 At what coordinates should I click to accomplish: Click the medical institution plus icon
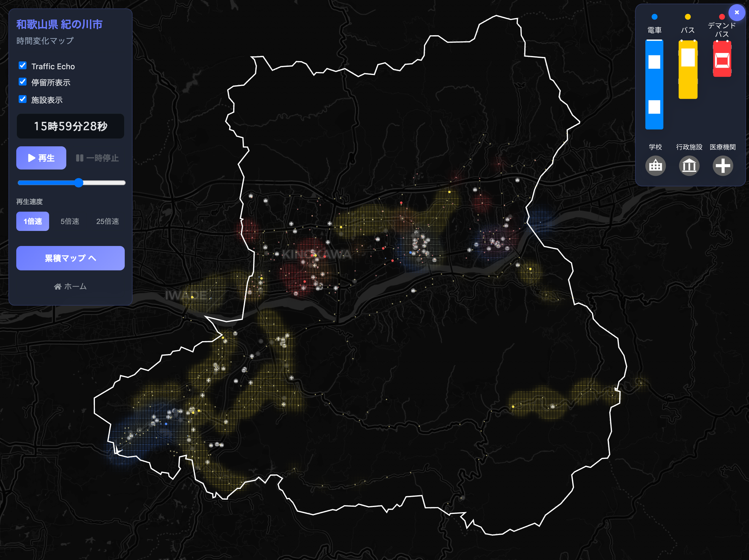(722, 166)
